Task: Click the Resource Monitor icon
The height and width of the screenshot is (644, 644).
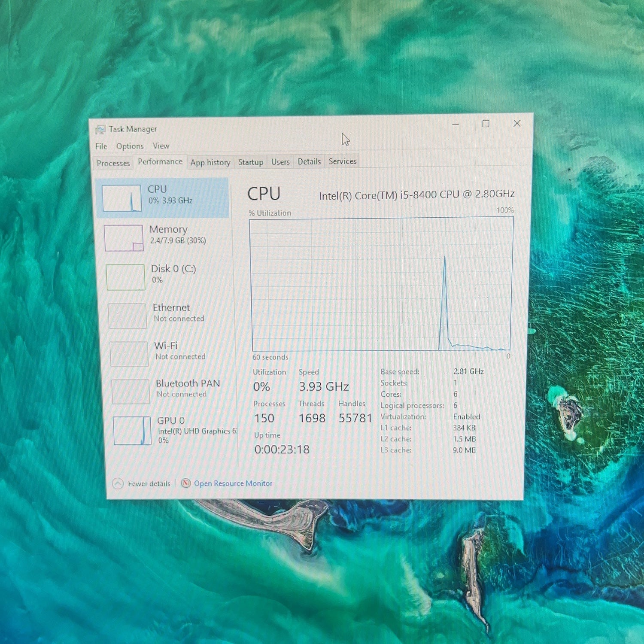Action: pyautogui.click(x=185, y=483)
